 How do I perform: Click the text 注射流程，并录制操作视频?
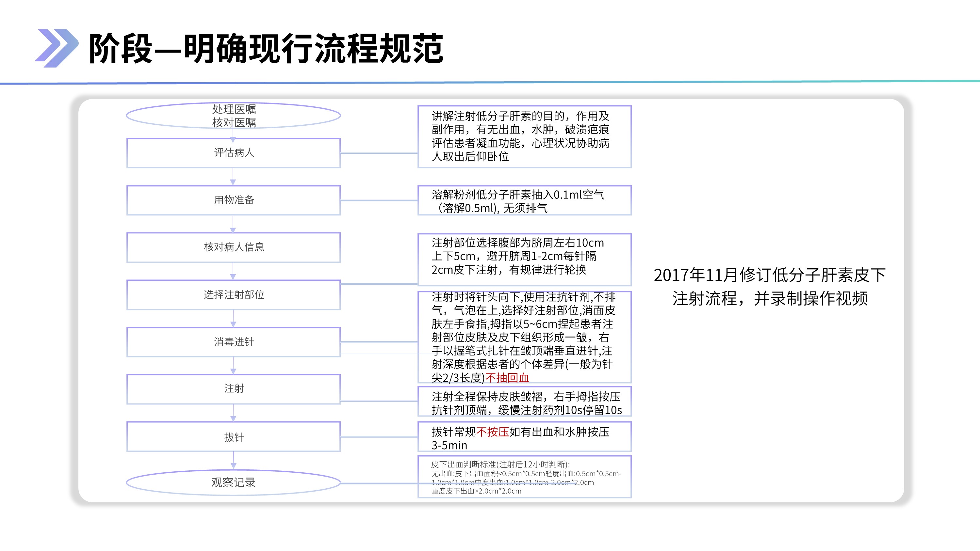pyautogui.click(x=770, y=298)
